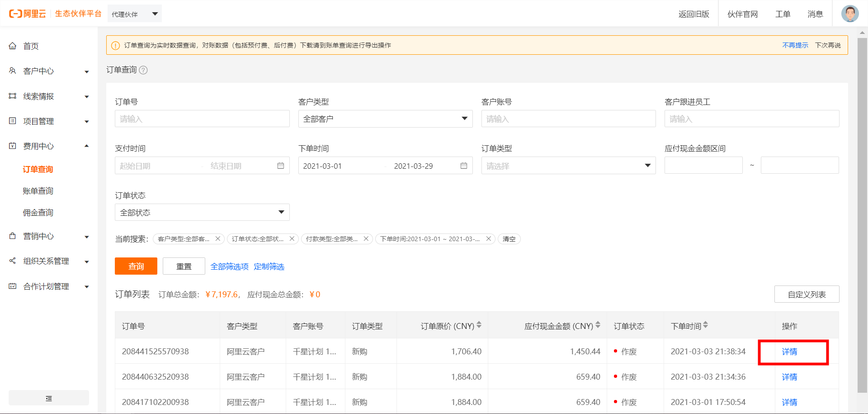Open 佣金查询 in the sidebar

38,213
